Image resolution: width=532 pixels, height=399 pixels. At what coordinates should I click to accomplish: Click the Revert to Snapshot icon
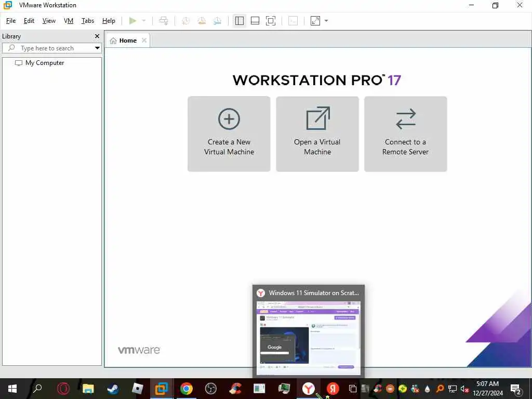point(202,21)
